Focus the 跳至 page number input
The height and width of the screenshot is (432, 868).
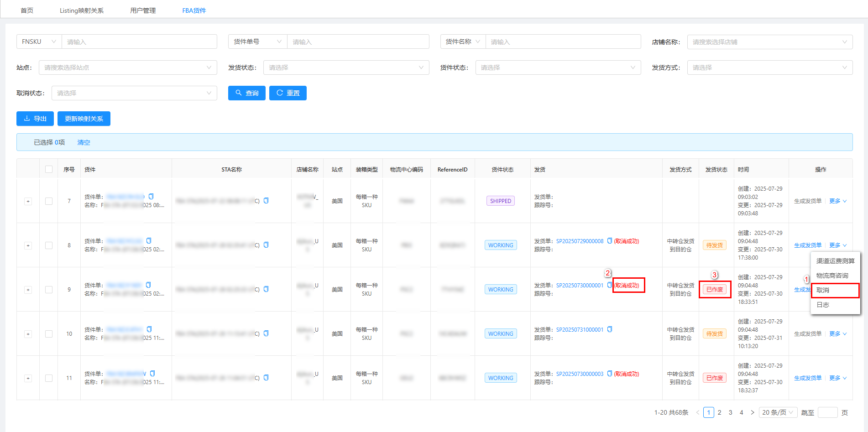(x=827, y=412)
